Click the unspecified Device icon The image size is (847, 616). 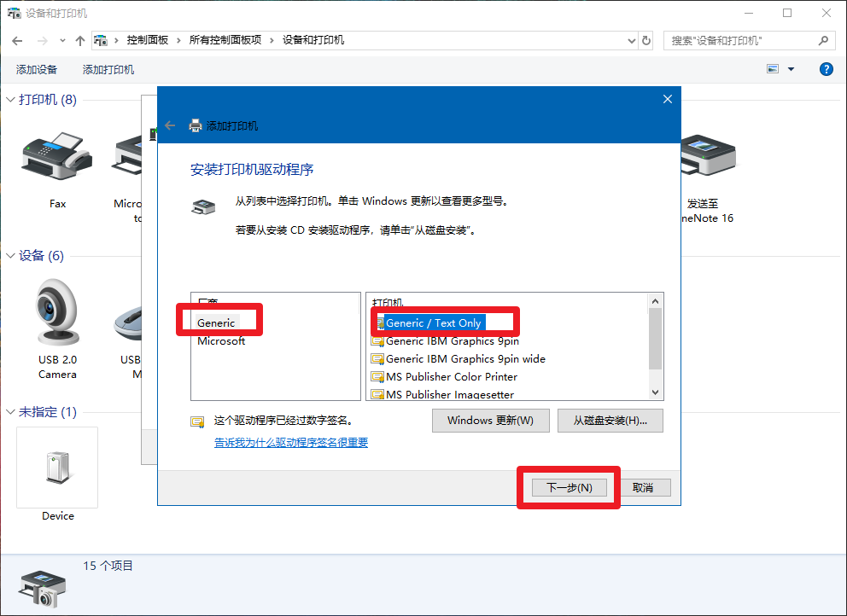56,467
